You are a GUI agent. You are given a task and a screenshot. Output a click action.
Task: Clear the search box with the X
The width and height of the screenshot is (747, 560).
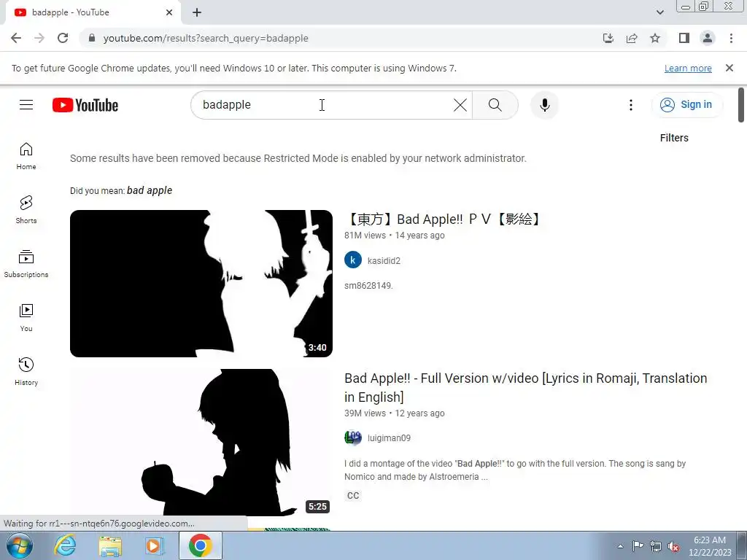click(460, 105)
